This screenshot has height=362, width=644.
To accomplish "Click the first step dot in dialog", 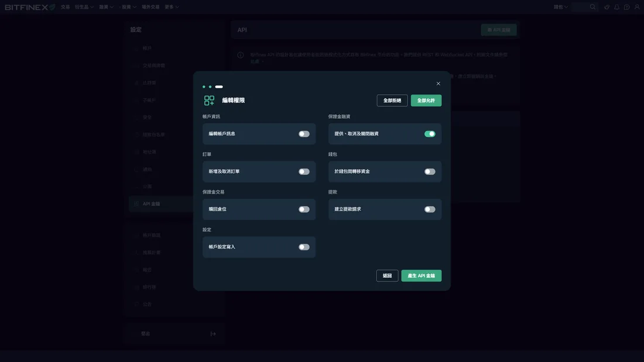I will pyautogui.click(x=204, y=87).
